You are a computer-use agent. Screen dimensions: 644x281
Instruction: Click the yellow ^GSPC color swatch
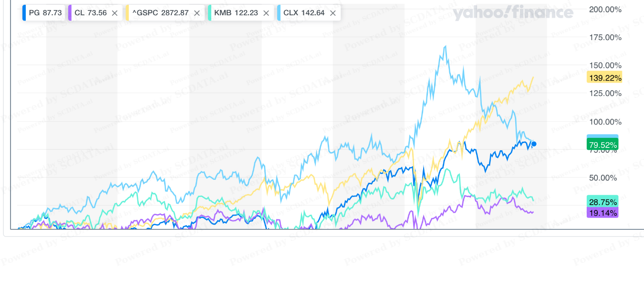click(127, 13)
